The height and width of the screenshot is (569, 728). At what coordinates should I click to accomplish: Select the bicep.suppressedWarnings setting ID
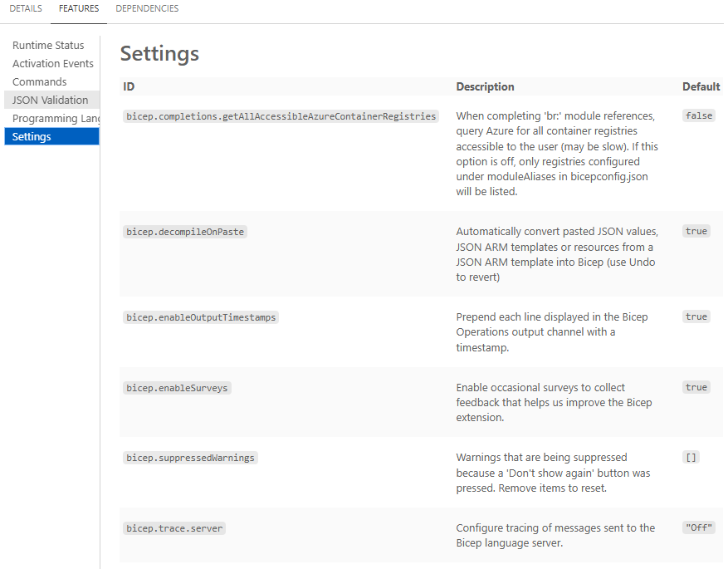coord(190,457)
